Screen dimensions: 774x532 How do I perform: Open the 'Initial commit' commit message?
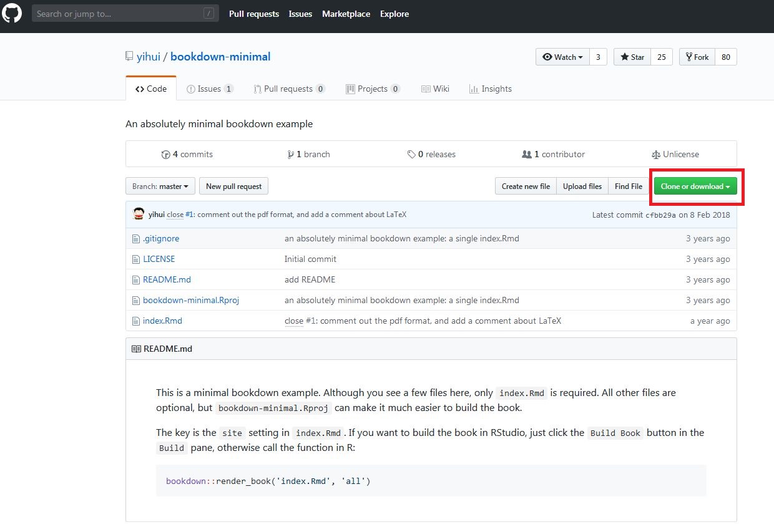(310, 259)
